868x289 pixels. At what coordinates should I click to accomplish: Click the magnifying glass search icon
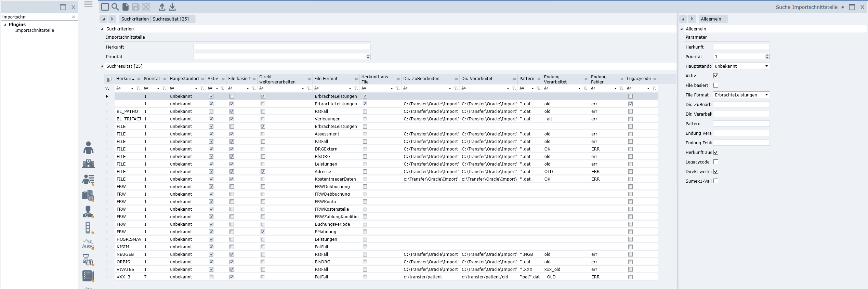click(115, 7)
